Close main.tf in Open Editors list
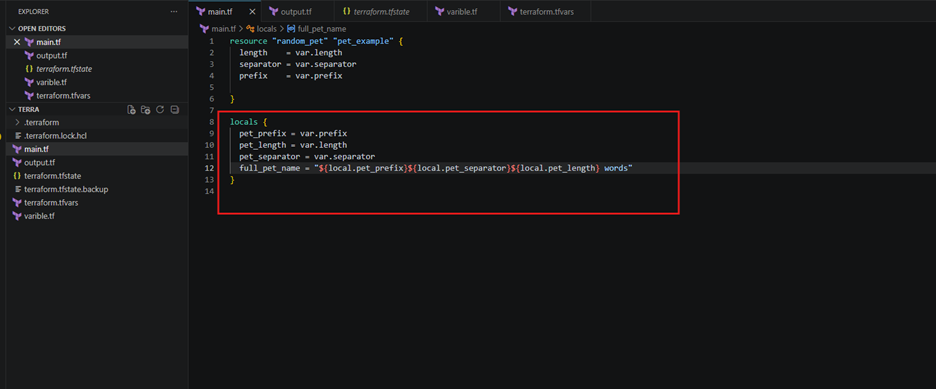The width and height of the screenshot is (936, 389). tap(17, 42)
